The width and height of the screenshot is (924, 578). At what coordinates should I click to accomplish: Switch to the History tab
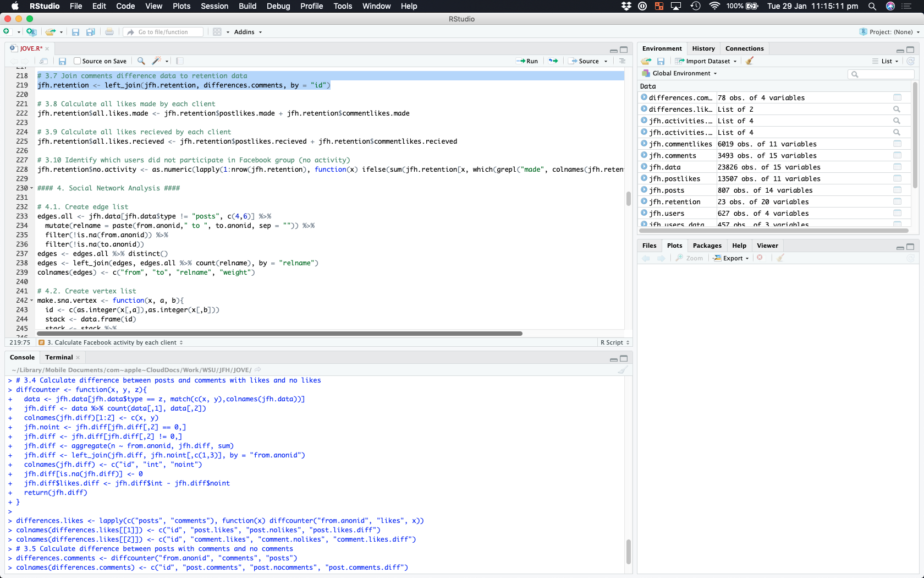703,48
